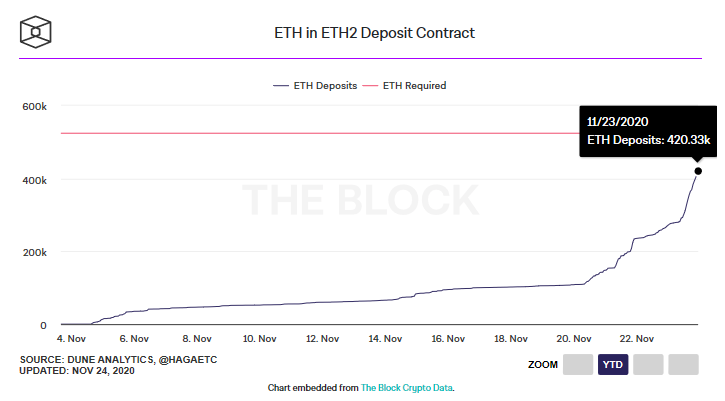Select the blank zoom button left of YTD
The height and width of the screenshot is (401, 725).
click(x=578, y=364)
